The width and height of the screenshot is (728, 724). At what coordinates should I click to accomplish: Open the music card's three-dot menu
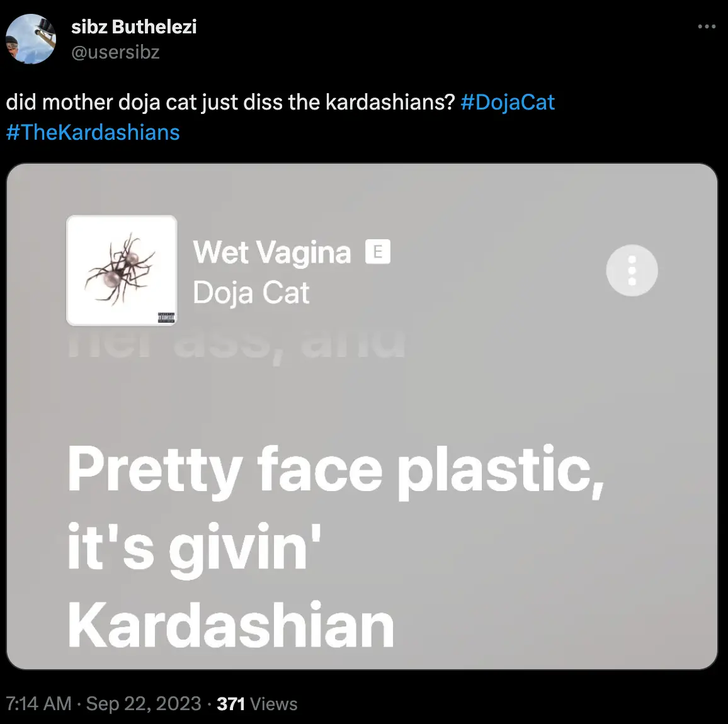pyautogui.click(x=632, y=270)
